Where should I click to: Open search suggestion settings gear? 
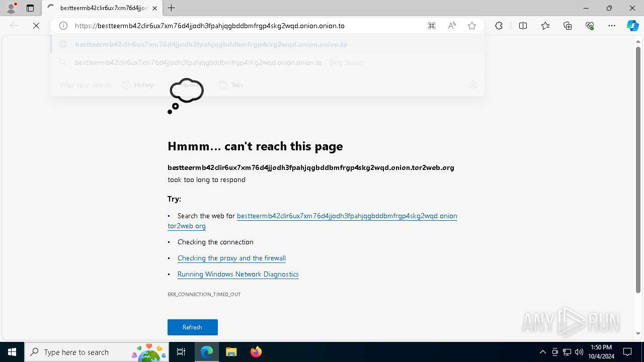[472, 85]
